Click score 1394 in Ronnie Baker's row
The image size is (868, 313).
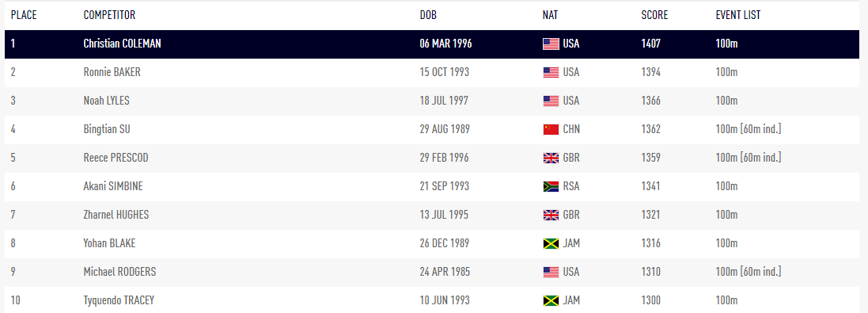click(x=651, y=73)
